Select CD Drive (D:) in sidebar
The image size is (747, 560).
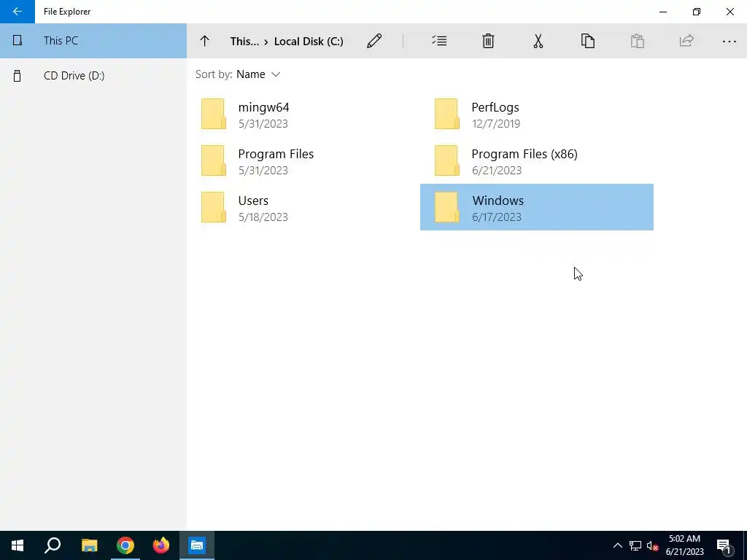(93, 76)
